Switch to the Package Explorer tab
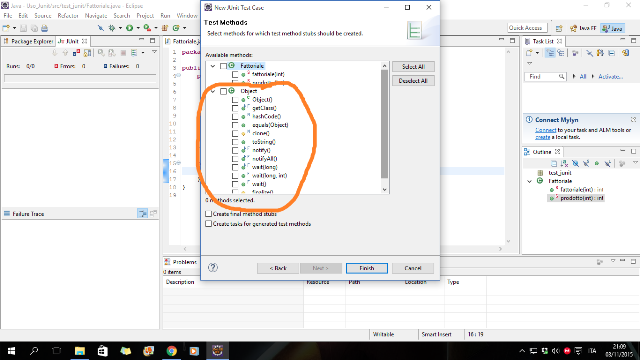The image size is (640, 360). [x=28, y=41]
